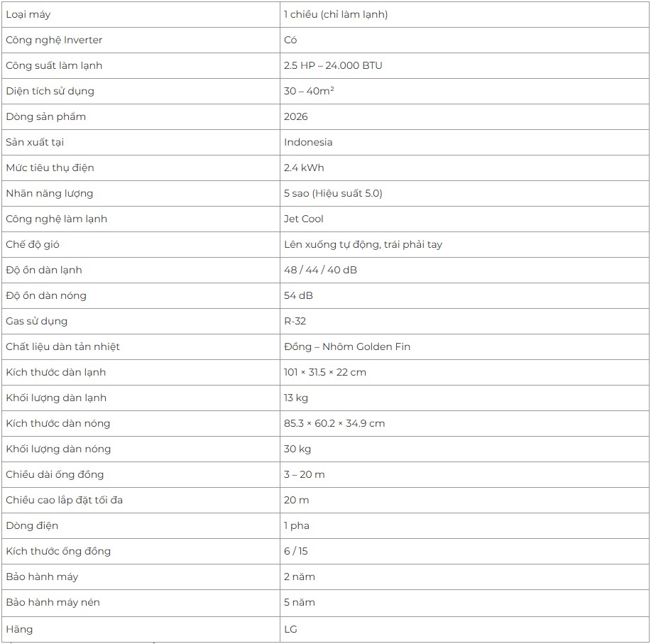Select the '2.4 kWh' power consumption value
The image size is (651, 644).
pos(304,168)
